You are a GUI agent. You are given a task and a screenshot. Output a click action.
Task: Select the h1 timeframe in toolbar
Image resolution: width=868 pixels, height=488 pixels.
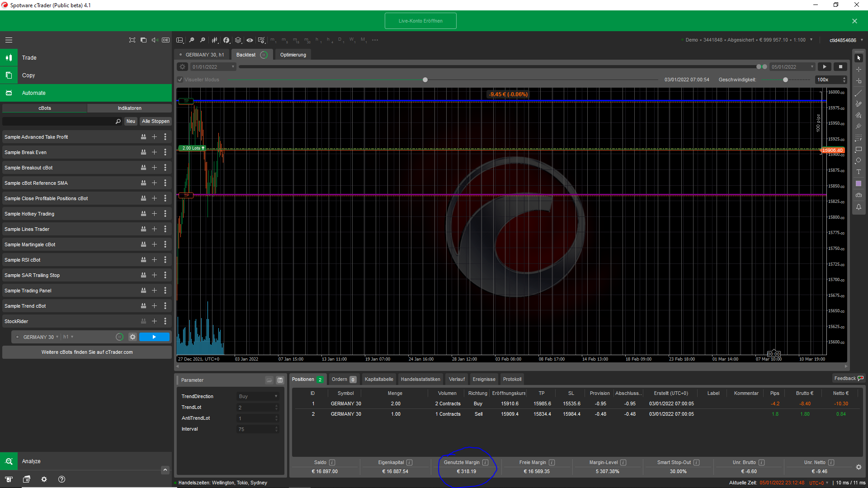point(318,40)
